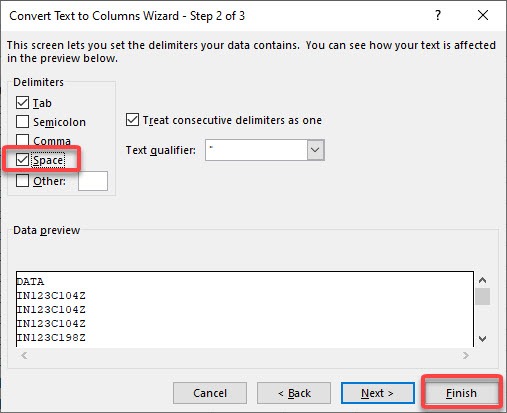Click the Other delimiter text field

pyautogui.click(x=93, y=181)
